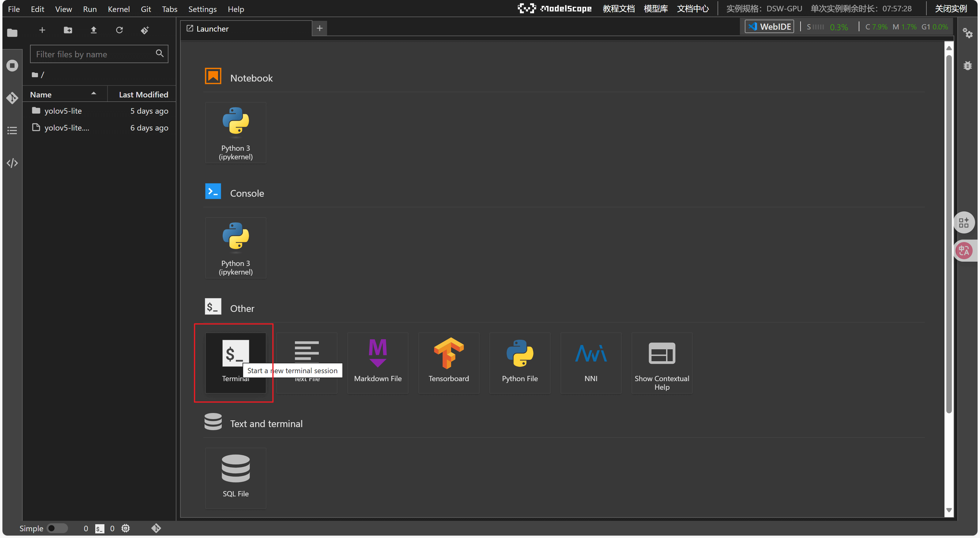Sort files by the Last Modified column
Viewport: 980px width, 538px height.
(143, 94)
